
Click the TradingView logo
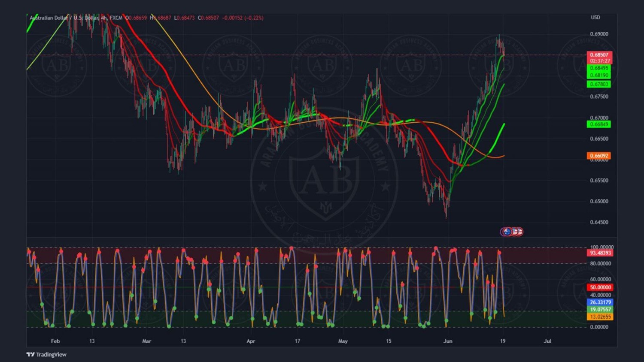(46, 354)
